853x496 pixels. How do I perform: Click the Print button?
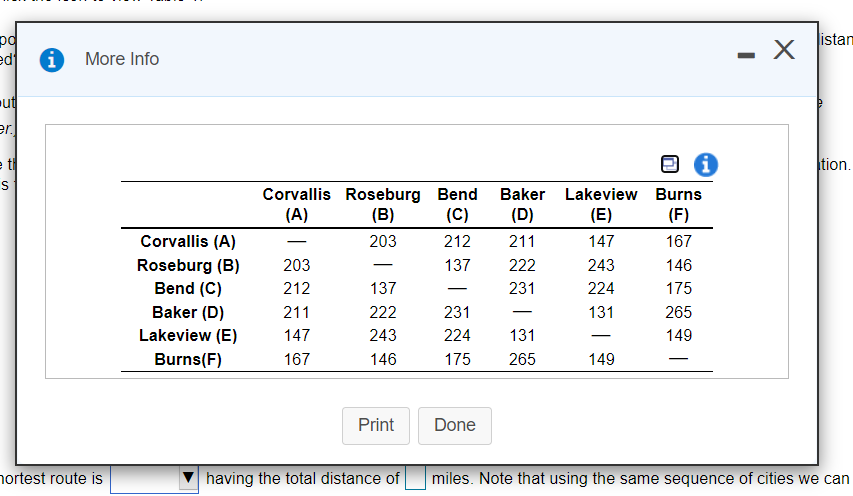pyautogui.click(x=376, y=425)
